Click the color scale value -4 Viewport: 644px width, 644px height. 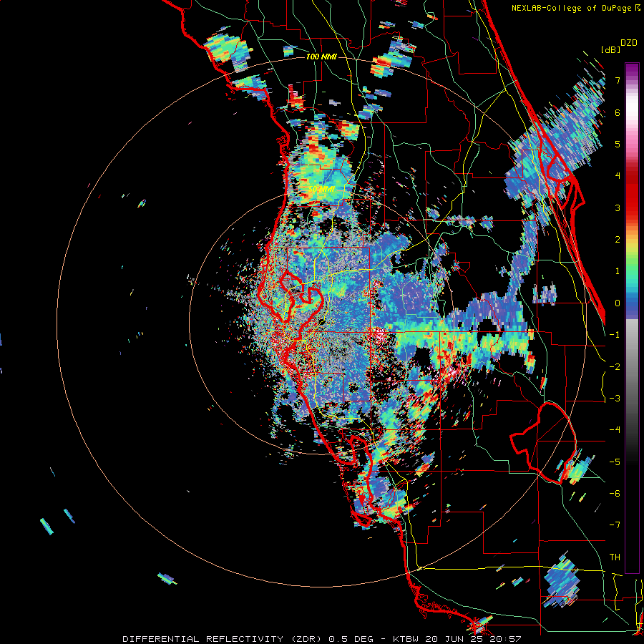615,430
